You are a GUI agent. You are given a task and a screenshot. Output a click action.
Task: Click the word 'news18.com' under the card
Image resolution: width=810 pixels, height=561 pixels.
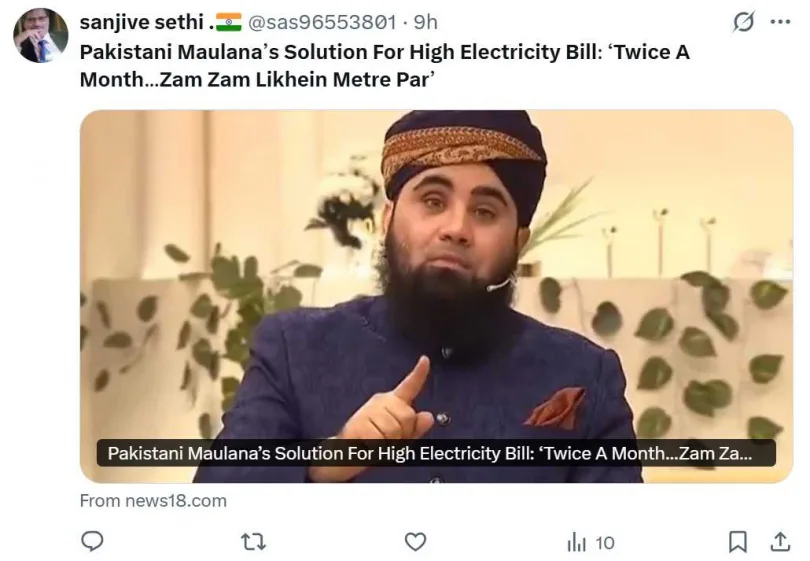(176, 501)
